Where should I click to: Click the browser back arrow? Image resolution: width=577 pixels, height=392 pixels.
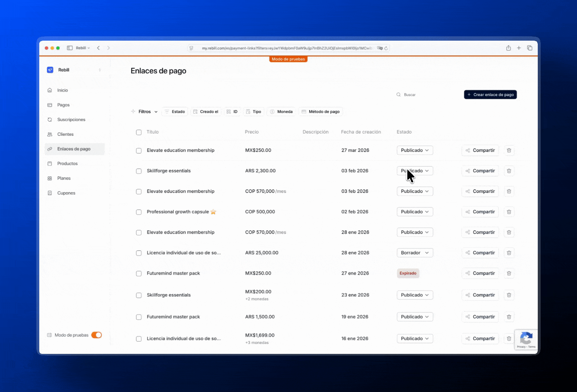pos(98,48)
